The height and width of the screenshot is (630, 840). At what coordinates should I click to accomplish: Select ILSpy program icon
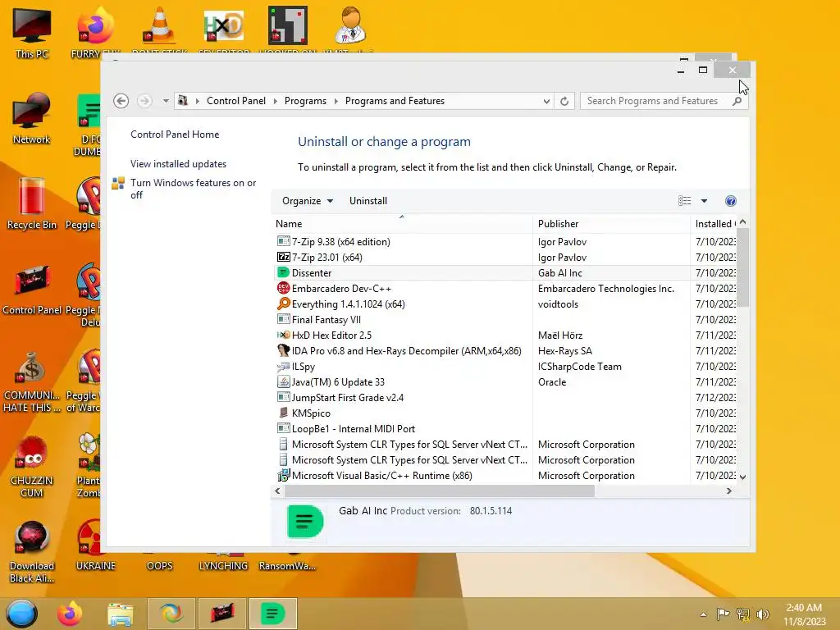[283, 367]
